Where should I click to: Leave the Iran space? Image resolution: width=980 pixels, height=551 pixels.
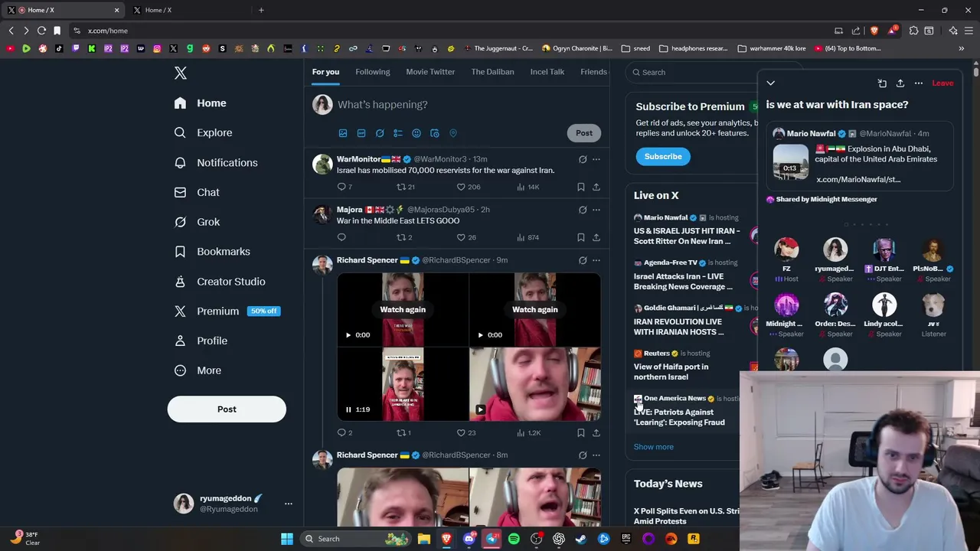pyautogui.click(x=942, y=83)
